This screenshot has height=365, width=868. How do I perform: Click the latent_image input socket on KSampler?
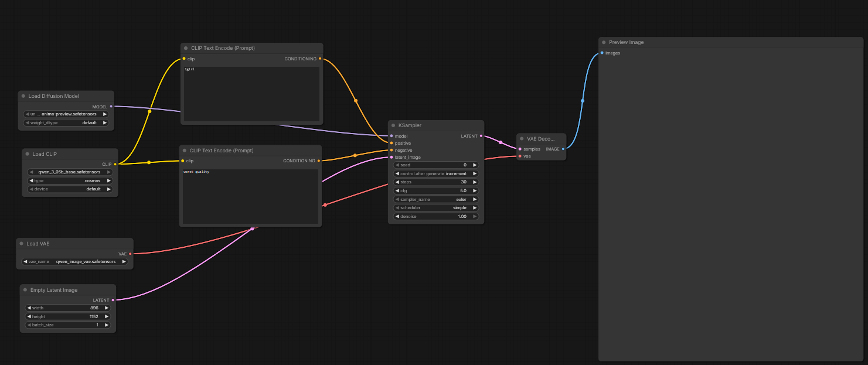(392, 157)
